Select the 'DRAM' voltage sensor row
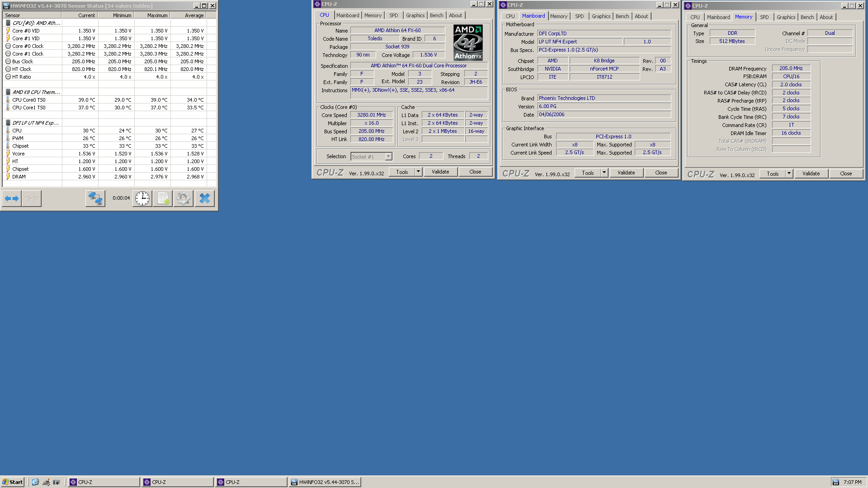 click(x=109, y=177)
